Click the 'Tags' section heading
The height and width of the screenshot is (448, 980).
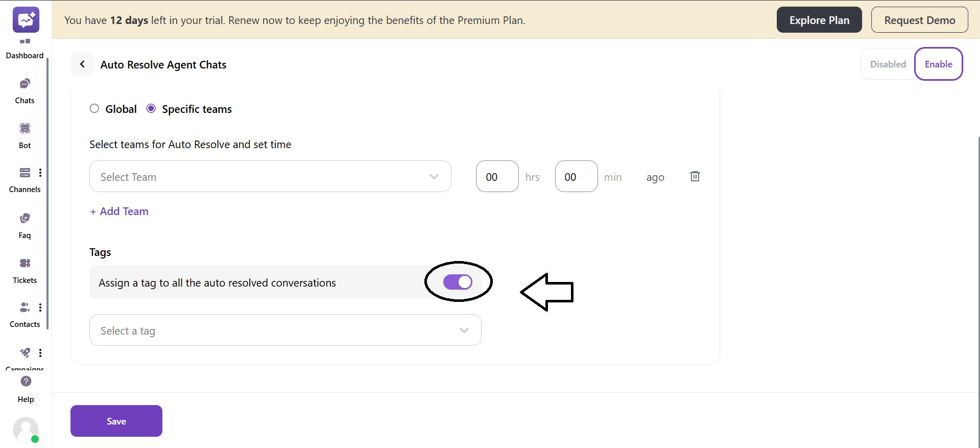(x=100, y=252)
